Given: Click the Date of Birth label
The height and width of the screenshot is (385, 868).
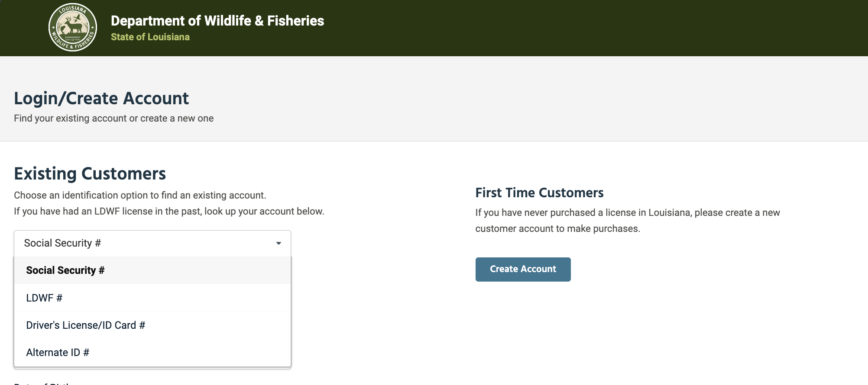Looking at the screenshot, I should [41, 382].
